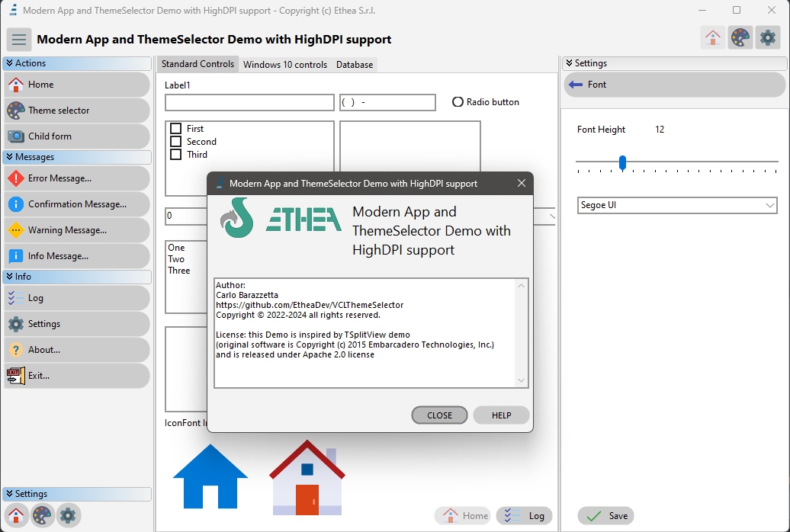Click the Exit icon in the sidebar
Image resolution: width=790 pixels, height=532 pixels.
pos(17,375)
